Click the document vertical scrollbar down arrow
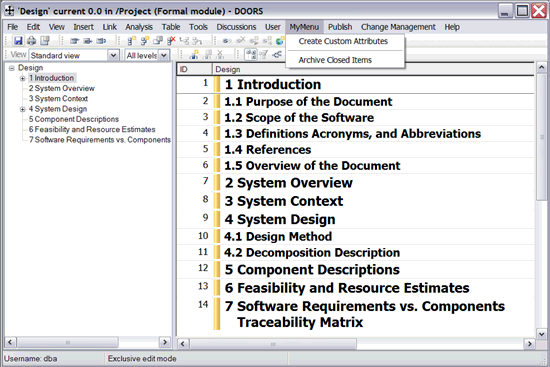Image resolution: width=550 pixels, height=367 pixels. [541, 334]
